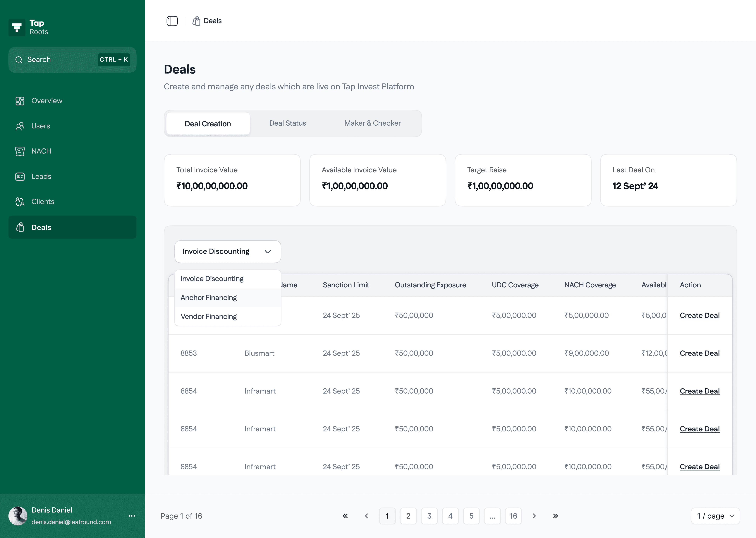Switch to the Maker & Checker tab

pyautogui.click(x=372, y=123)
